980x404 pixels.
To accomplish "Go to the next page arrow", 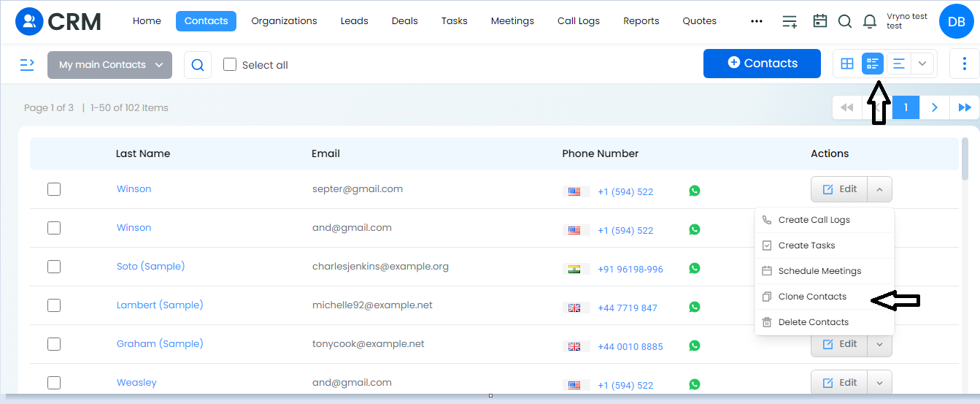I will pos(935,107).
